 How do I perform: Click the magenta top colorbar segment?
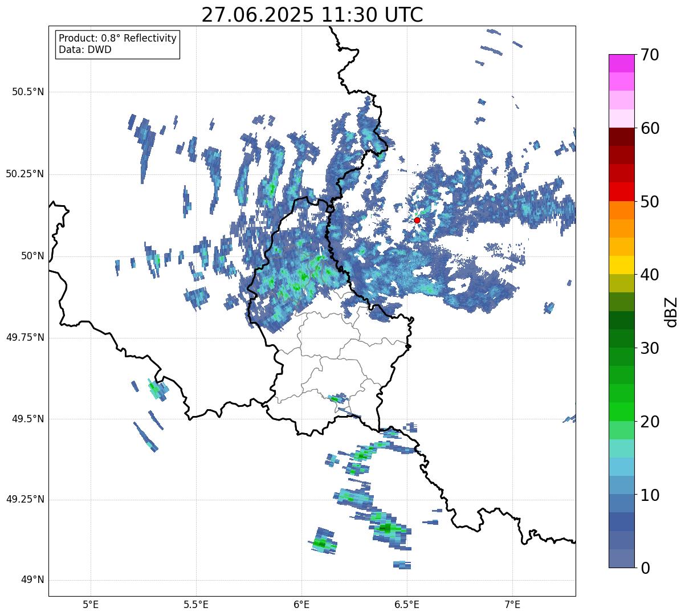(x=622, y=63)
